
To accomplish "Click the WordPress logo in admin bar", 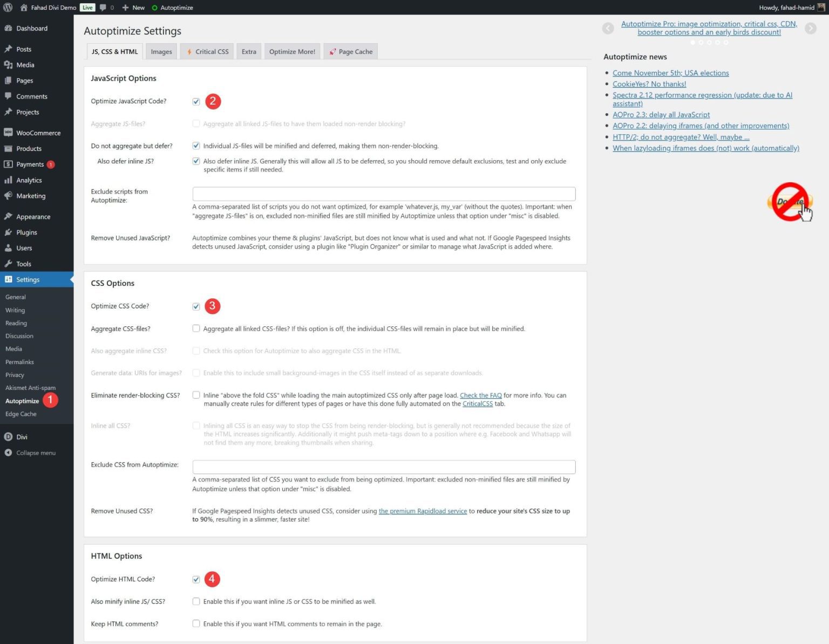I will [8, 8].
